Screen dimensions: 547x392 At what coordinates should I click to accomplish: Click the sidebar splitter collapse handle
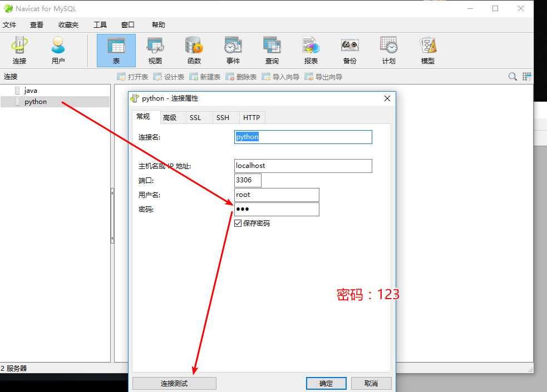click(x=112, y=216)
